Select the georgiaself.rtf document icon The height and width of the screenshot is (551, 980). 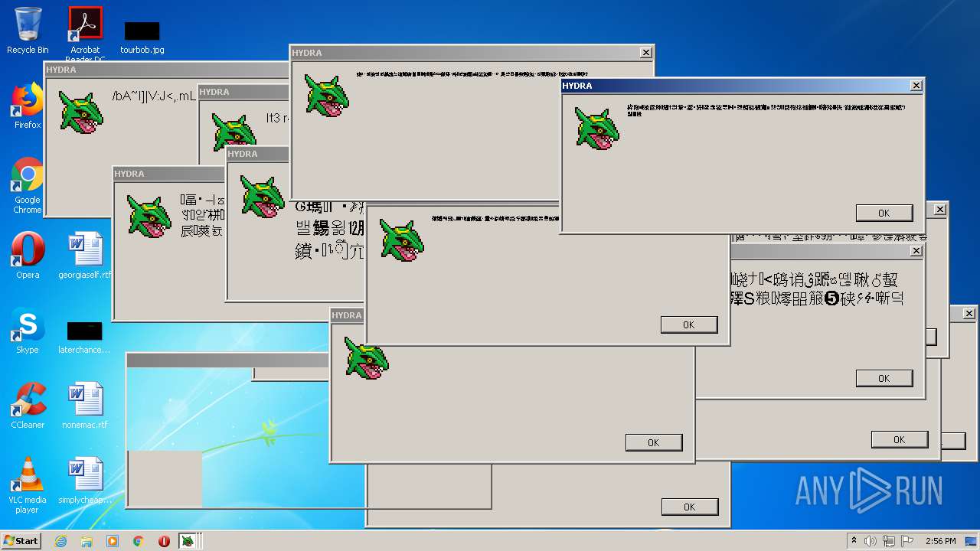(85, 256)
